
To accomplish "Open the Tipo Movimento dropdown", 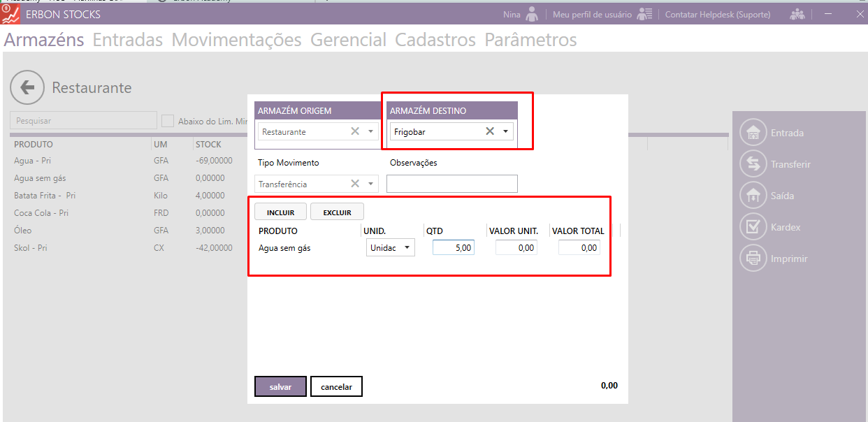I will coord(370,184).
